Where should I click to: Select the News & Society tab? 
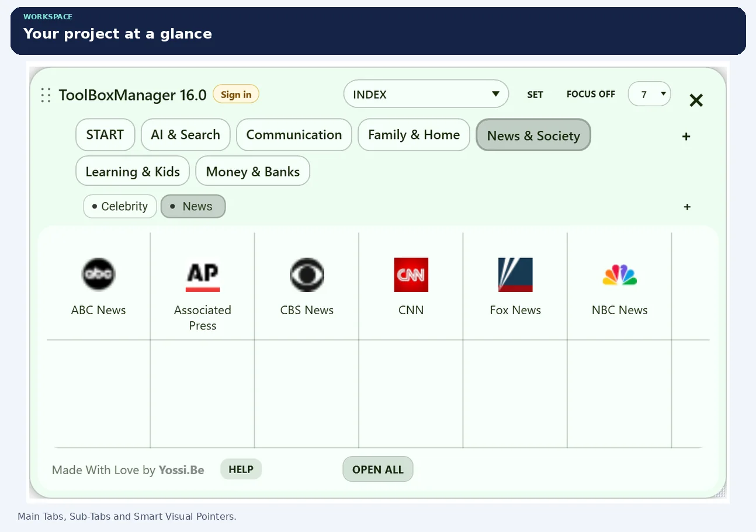tap(533, 135)
